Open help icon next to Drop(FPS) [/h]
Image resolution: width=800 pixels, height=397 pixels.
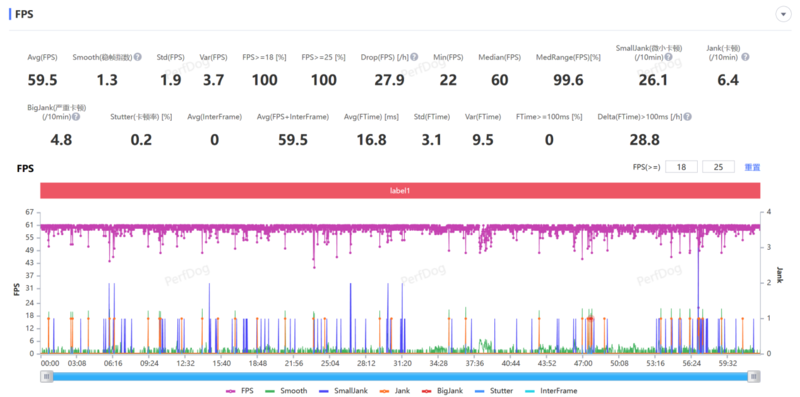coord(414,57)
